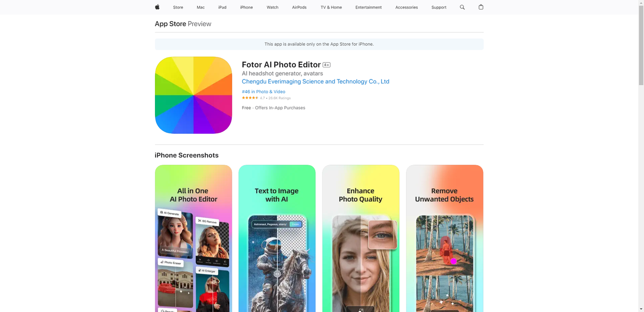Viewport: 644px width, 312px height.
Task: Click the scrollbar up arrow
Action: [640, 3]
